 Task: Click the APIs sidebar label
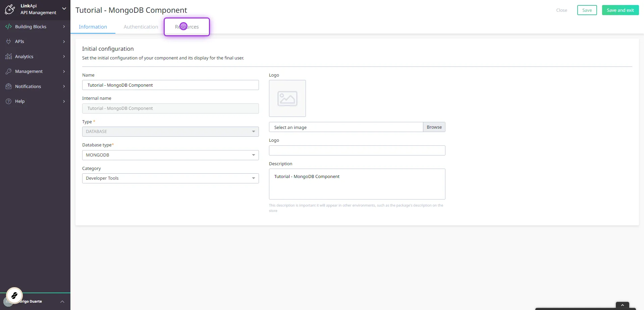click(x=19, y=41)
